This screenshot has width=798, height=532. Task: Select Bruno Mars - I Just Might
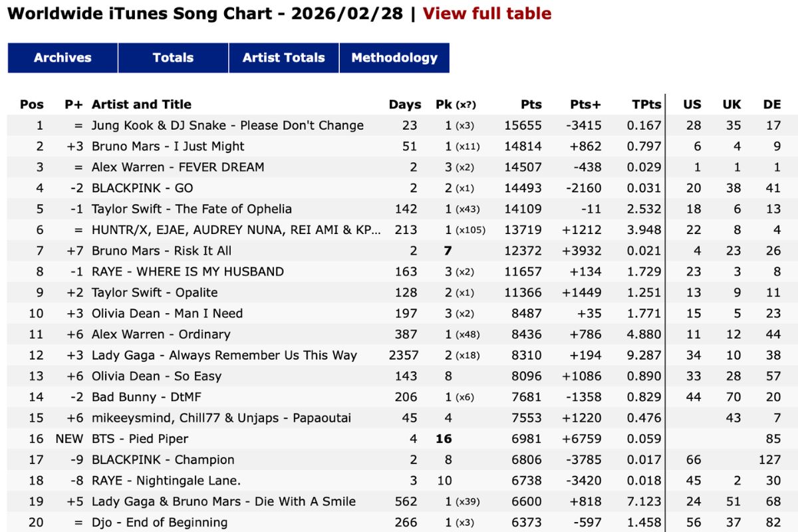(168, 146)
